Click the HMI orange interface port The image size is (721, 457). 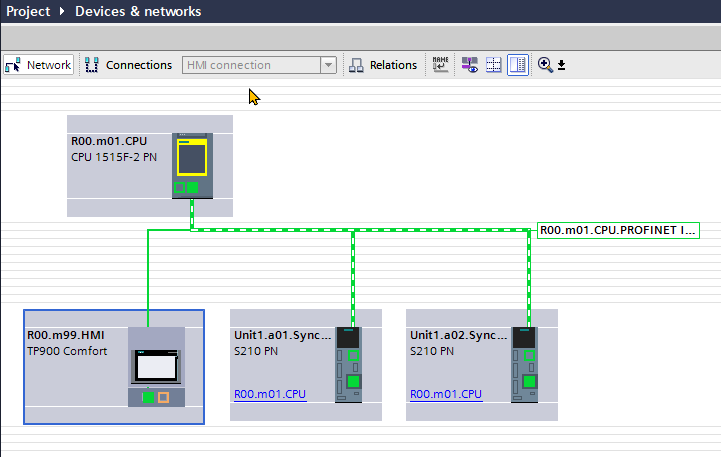click(x=163, y=397)
